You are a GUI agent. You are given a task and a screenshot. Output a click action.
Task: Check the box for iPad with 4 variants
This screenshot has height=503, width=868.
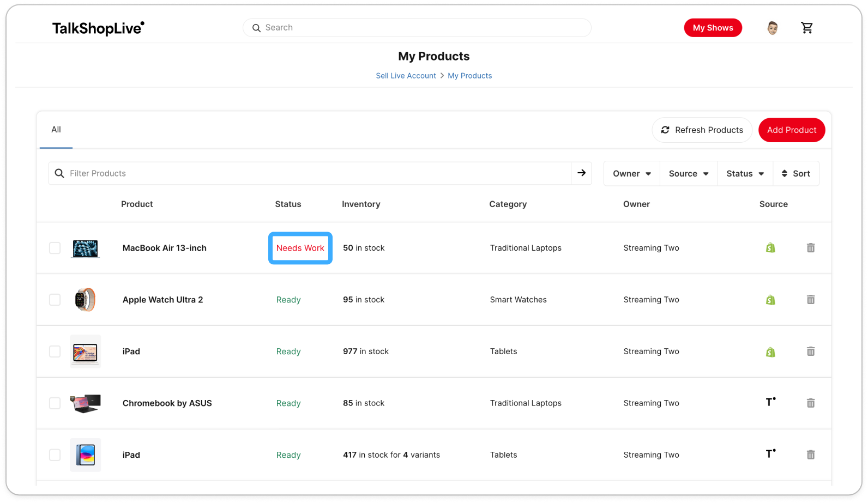(x=55, y=454)
